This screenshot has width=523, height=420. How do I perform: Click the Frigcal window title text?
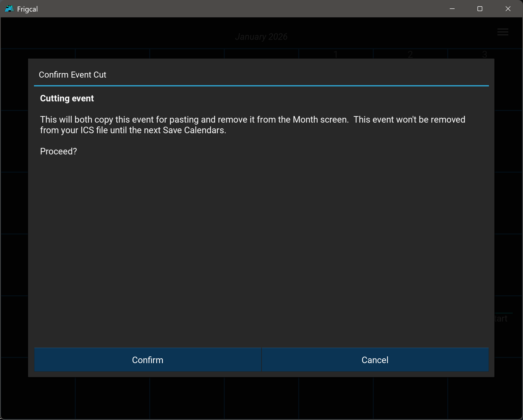coord(27,9)
